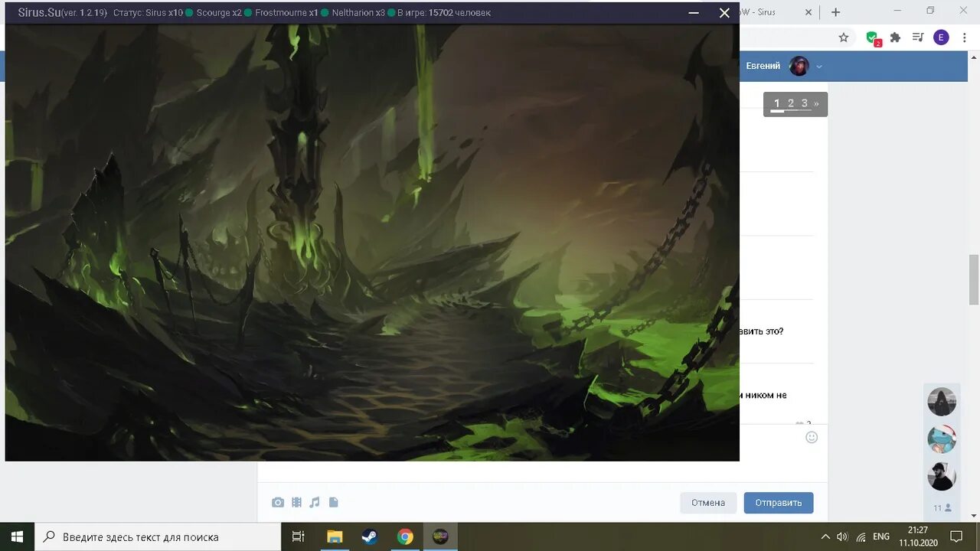The height and width of the screenshot is (551, 980).
Task: Jump to next pages with » arrow
Action: pyautogui.click(x=816, y=103)
